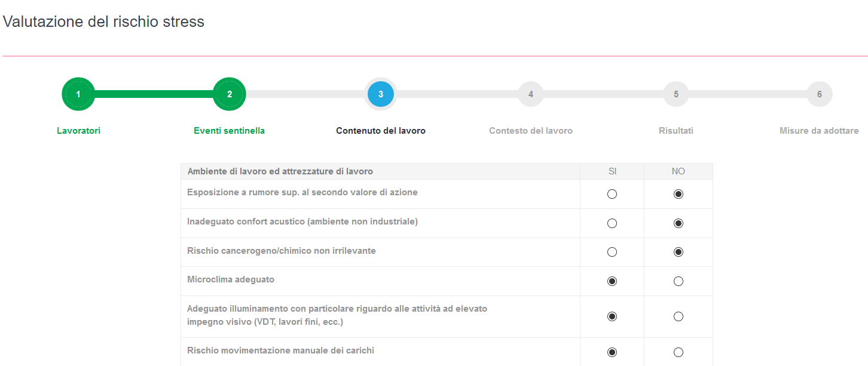Jump to step 4 circle
868x366 pixels.
(531, 94)
